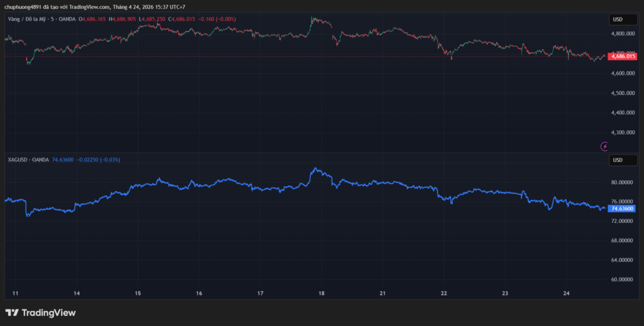Click date 24 on the time axis
Viewport: 644px width, 326px height.
[x=566, y=293]
